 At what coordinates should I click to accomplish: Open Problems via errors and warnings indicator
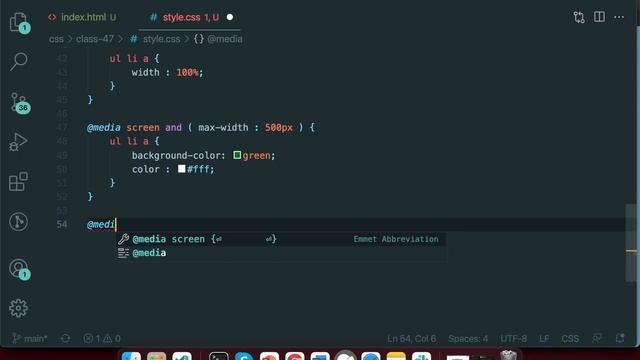(x=102, y=339)
